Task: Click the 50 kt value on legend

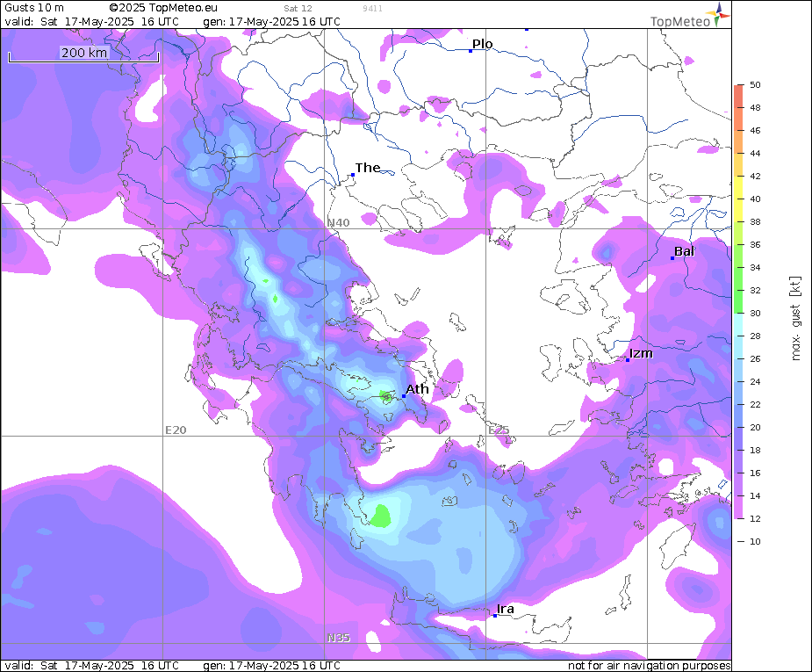Action: pyautogui.click(x=755, y=85)
